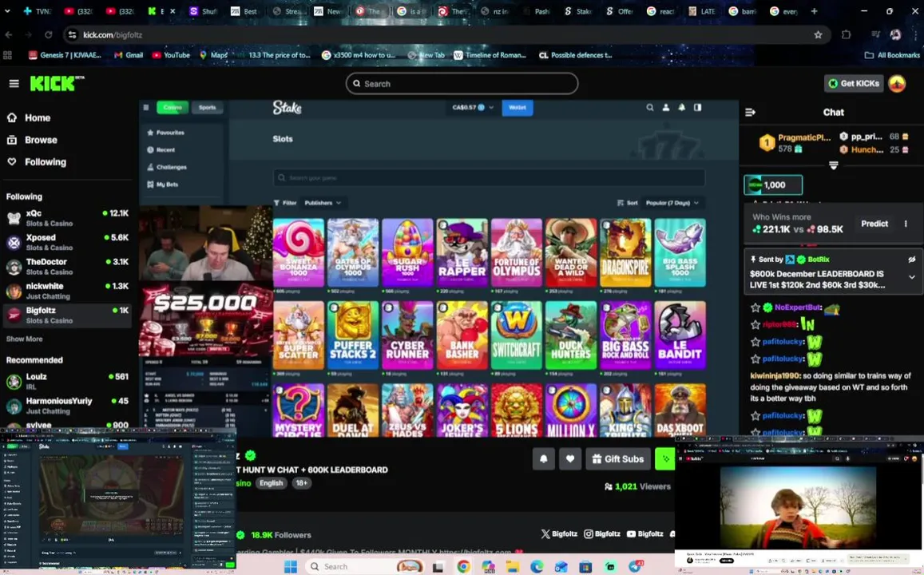Click the Stake logo in stream
Viewport: 924px width, 575px height.
click(287, 107)
